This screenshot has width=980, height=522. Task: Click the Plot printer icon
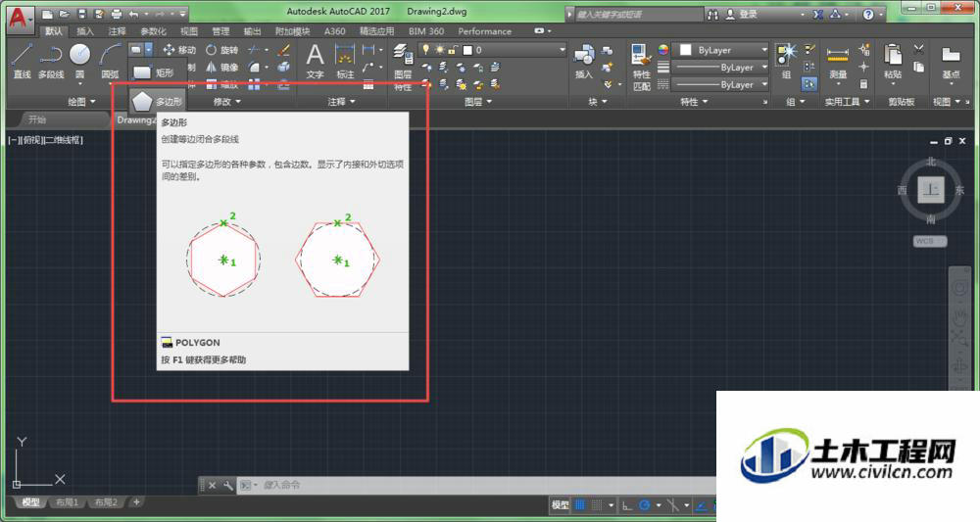117,14
